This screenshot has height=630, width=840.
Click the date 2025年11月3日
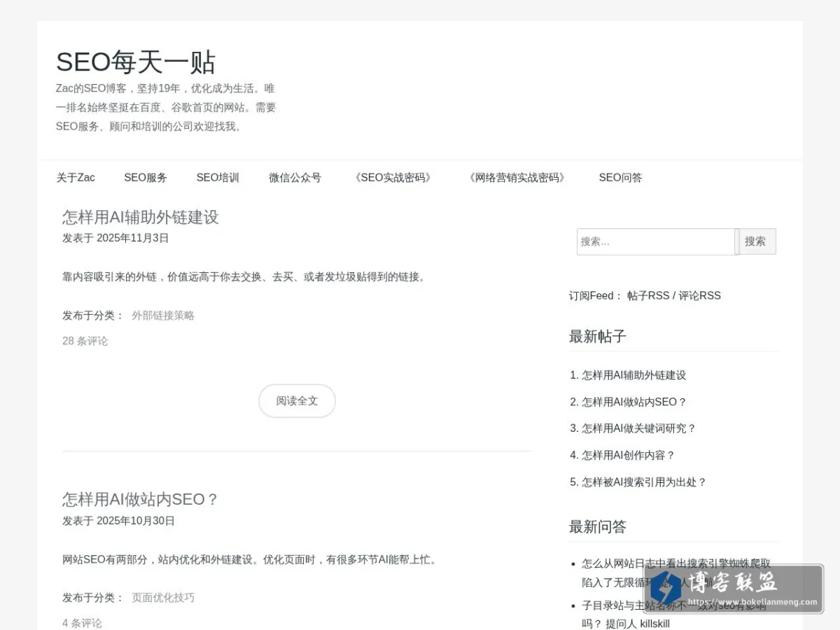click(x=133, y=238)
